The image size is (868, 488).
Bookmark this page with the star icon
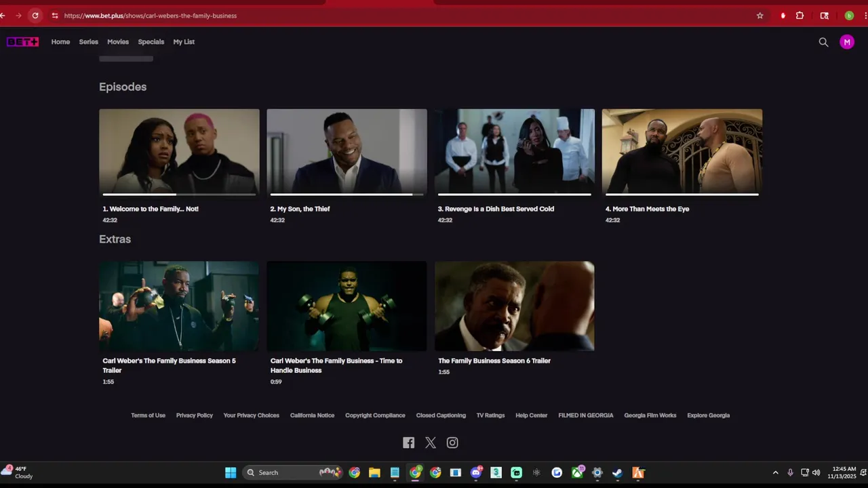[x=759, y=16]
